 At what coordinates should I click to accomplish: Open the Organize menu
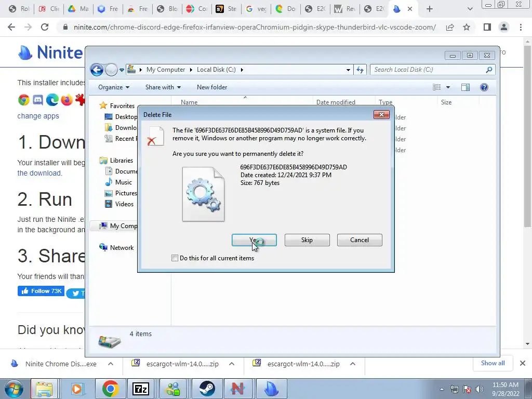[x=114, y=87]
